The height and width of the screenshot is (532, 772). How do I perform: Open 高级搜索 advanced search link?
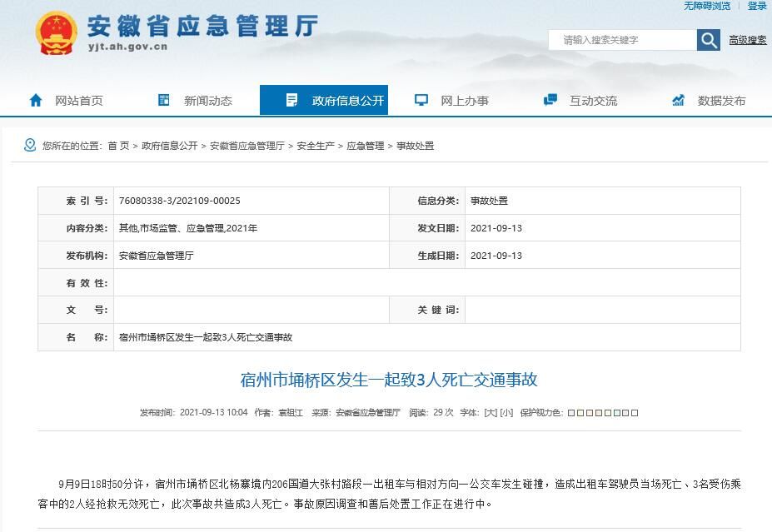[x=748, y=40]
